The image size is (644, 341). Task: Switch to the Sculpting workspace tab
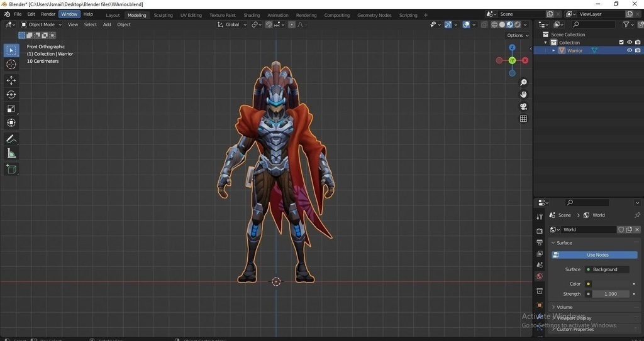coord(163,15)
